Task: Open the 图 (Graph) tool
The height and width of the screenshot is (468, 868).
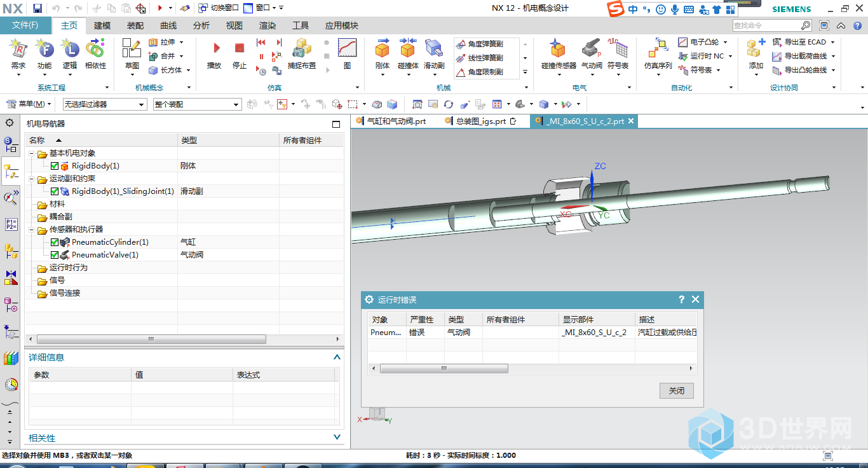Action: pos(347,53)
